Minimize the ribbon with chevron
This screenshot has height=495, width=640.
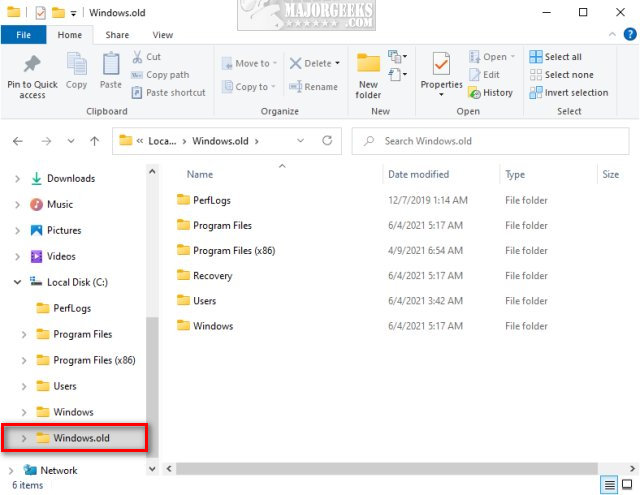(x=612, y=35)
